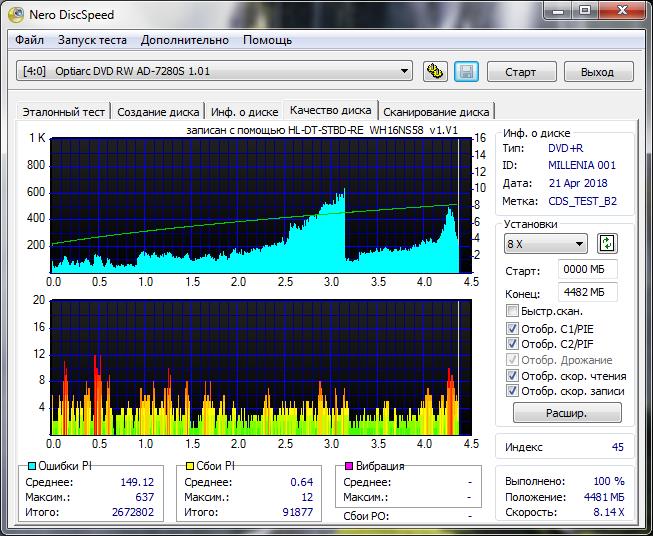Uncheck Отобр. скор. записи option

[513, 391]
